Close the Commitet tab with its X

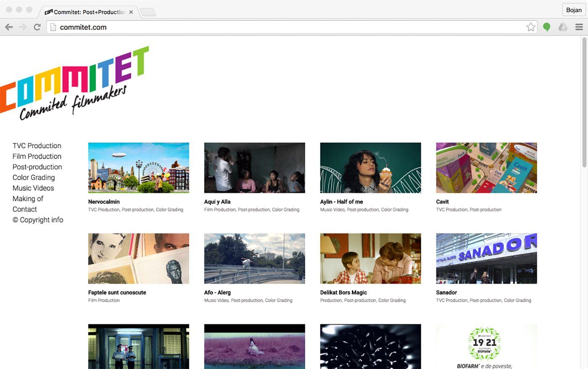click(131, 12)
